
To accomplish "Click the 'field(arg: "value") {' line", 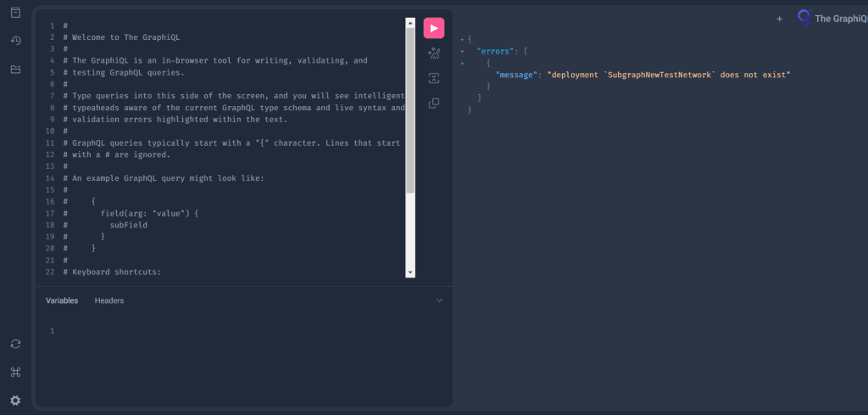I will point(131,213).
